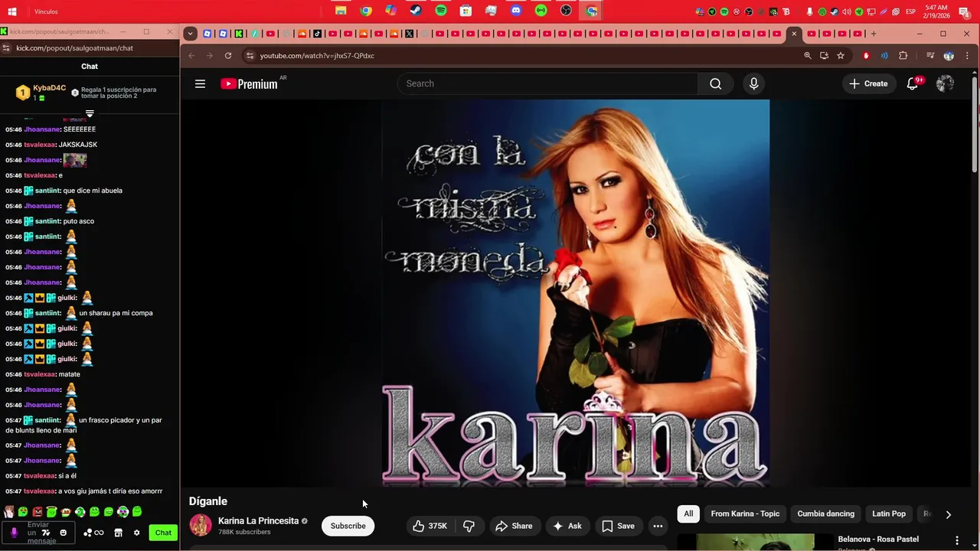Subscribe to Karina La Princesita
Screen dimensions: 980x551
(348, 526)
